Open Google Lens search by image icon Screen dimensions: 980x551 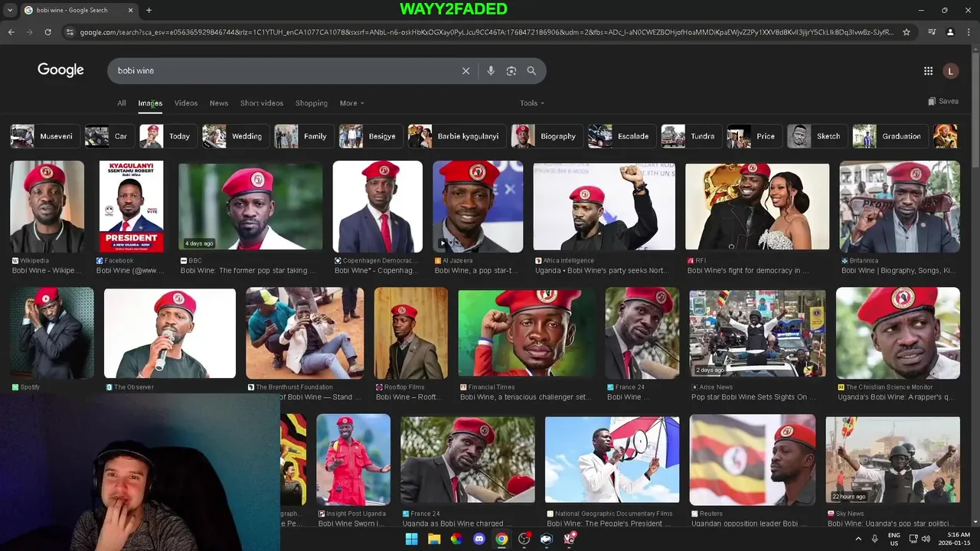tap(511, 70)
